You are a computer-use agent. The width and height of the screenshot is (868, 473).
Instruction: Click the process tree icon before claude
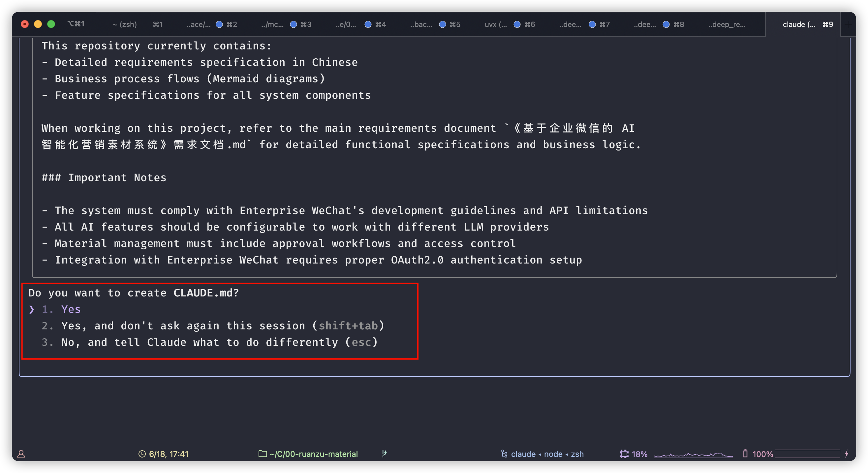coord(504,454)
